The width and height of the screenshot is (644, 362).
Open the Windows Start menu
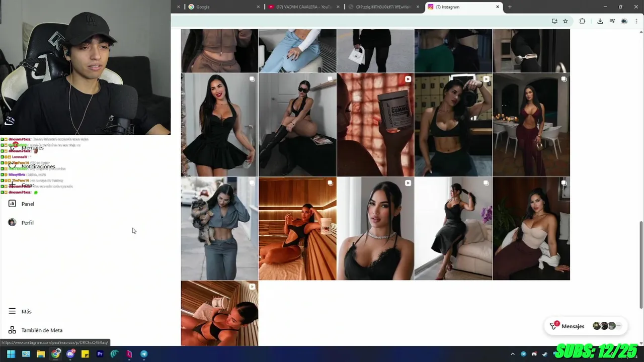point(11,354)
